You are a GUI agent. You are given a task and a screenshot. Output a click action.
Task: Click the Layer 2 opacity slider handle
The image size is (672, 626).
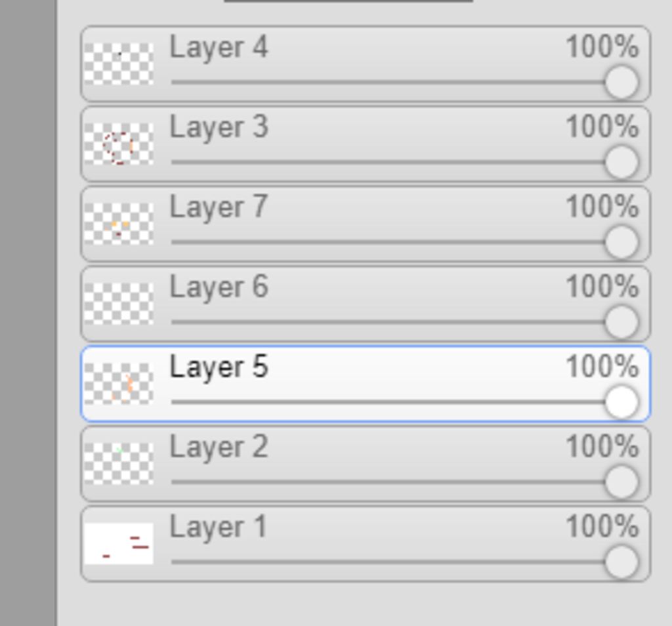[621, 482]
